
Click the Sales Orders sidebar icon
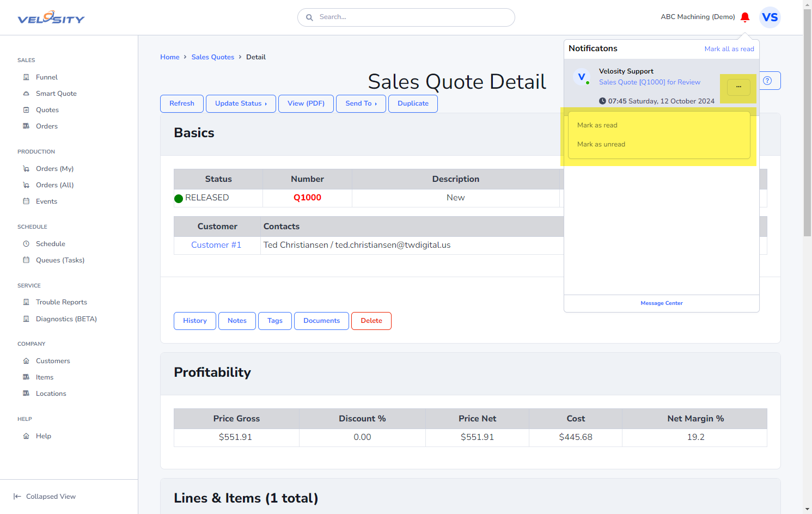tap(26, 126)
